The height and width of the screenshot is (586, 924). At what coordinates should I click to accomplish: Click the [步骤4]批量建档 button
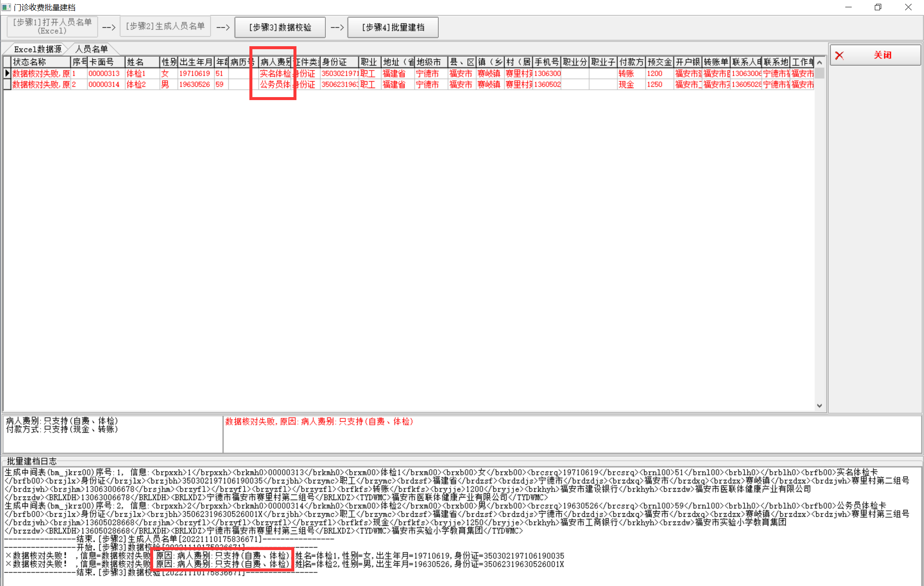point(393,27)
